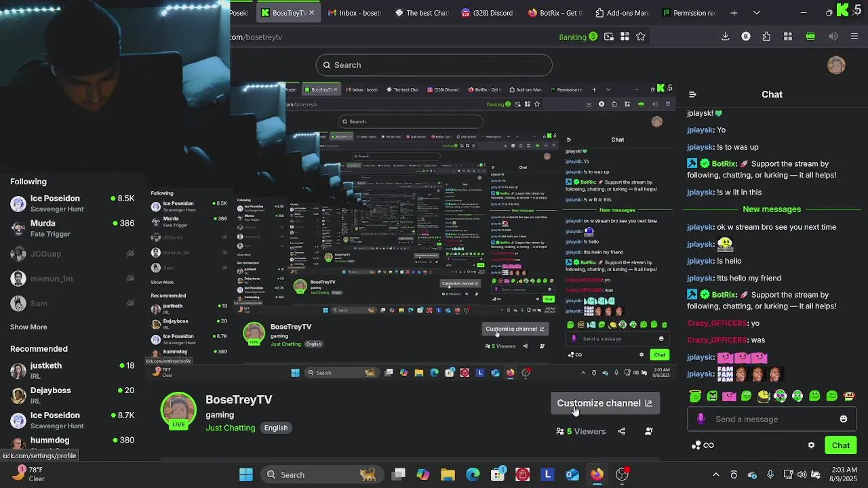Click the channel points icon below chat input

[x=702, y=445]
